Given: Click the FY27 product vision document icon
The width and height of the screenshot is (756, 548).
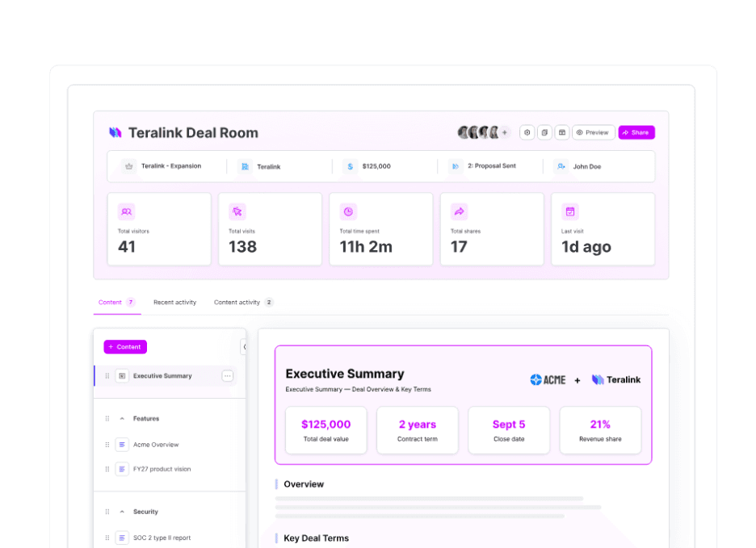Looking at the screenshot, I should click(x=122, y=469).
